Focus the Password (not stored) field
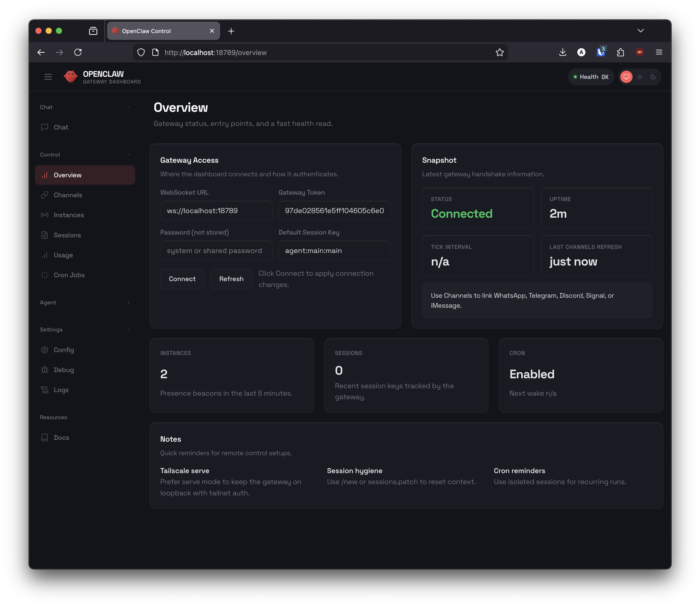This screenshot has height=607, width=700. (x=216, y=251)
